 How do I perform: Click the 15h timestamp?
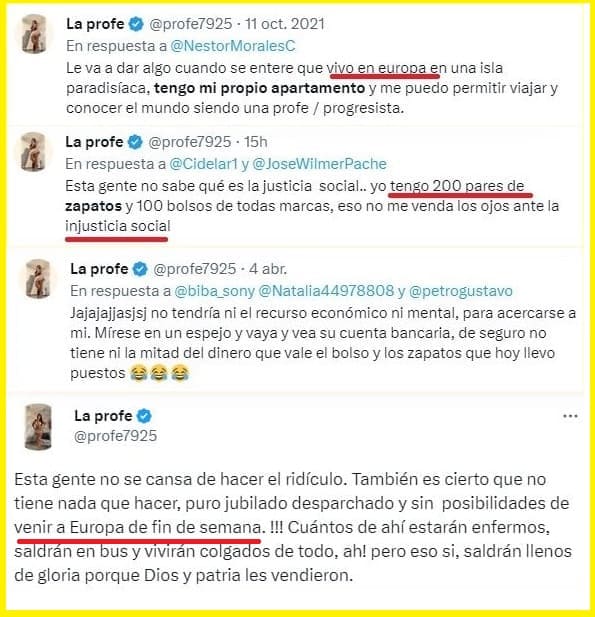click(256, 142)
